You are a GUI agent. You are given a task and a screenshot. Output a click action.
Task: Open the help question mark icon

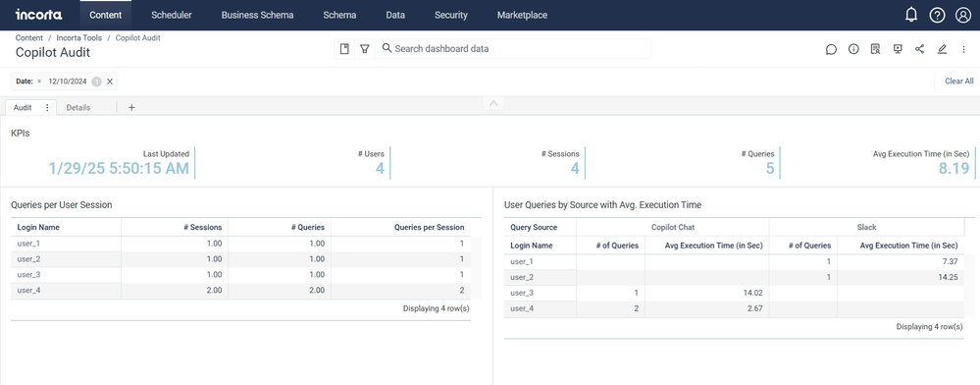937,15
